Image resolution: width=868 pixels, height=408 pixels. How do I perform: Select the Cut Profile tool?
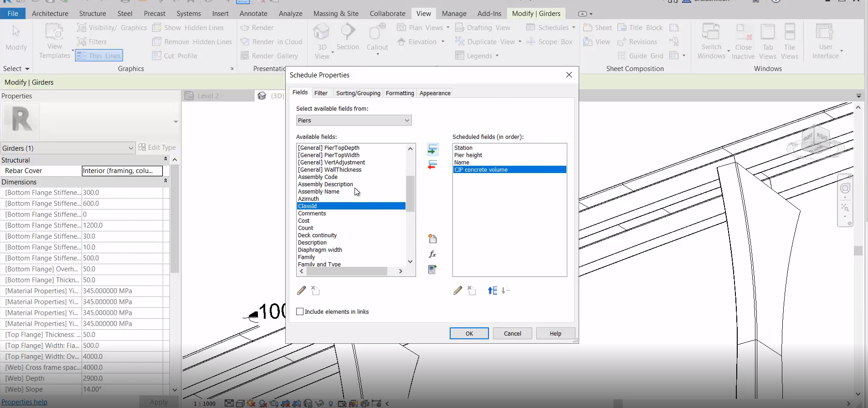[x=175, y=56]
